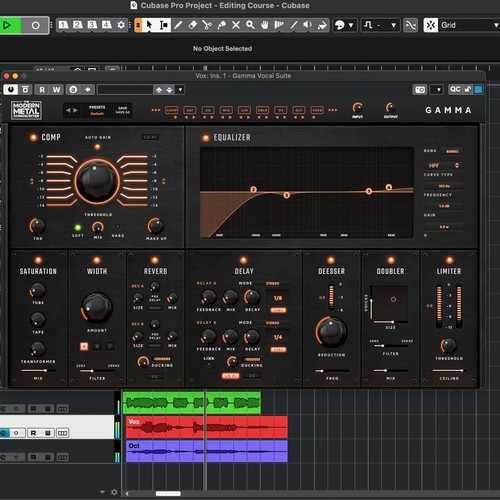Toggle Read automation R in plugin header

[x=42, y=89]
